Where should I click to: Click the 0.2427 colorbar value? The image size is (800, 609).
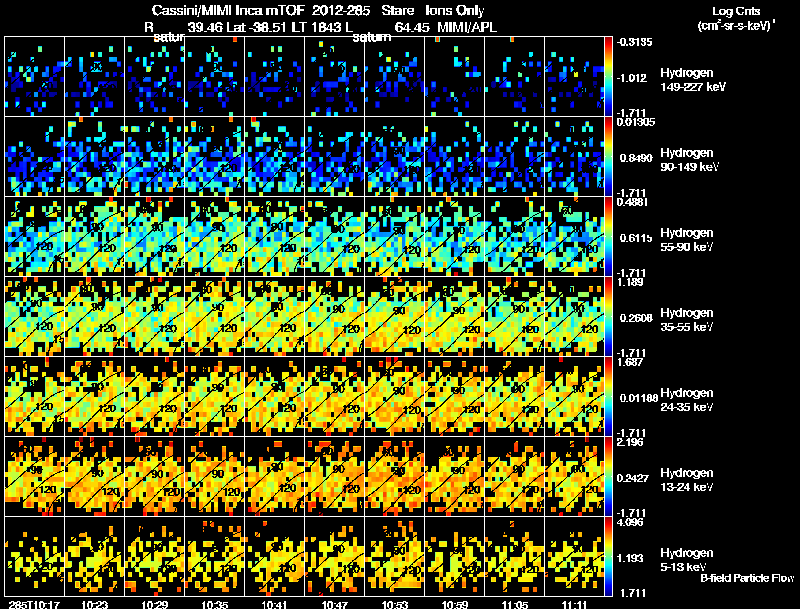(x=633, y=478)
